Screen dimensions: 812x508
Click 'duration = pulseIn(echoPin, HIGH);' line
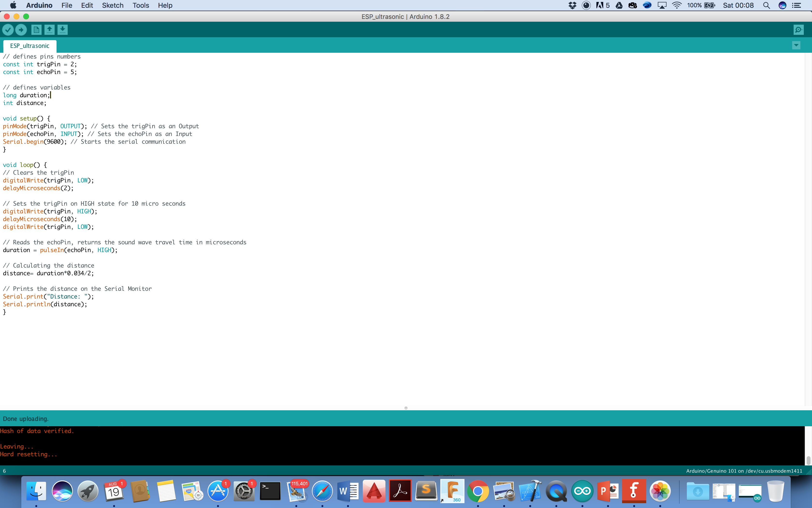point(60,250)
